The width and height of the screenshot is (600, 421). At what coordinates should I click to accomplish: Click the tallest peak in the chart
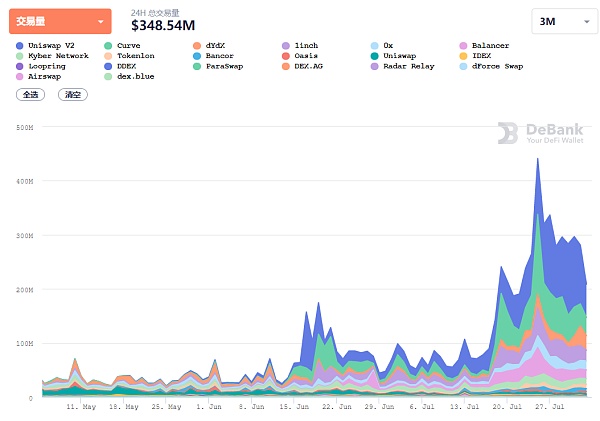[539, 160]
